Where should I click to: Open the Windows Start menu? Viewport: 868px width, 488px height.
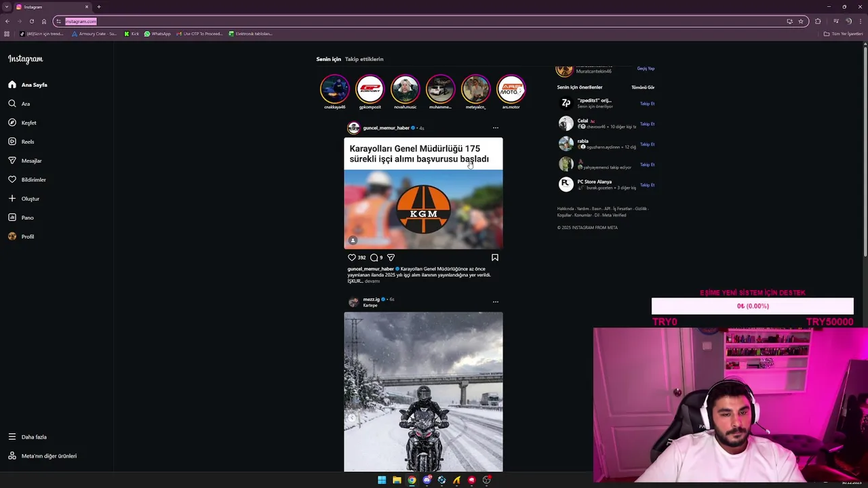[382, 480]
